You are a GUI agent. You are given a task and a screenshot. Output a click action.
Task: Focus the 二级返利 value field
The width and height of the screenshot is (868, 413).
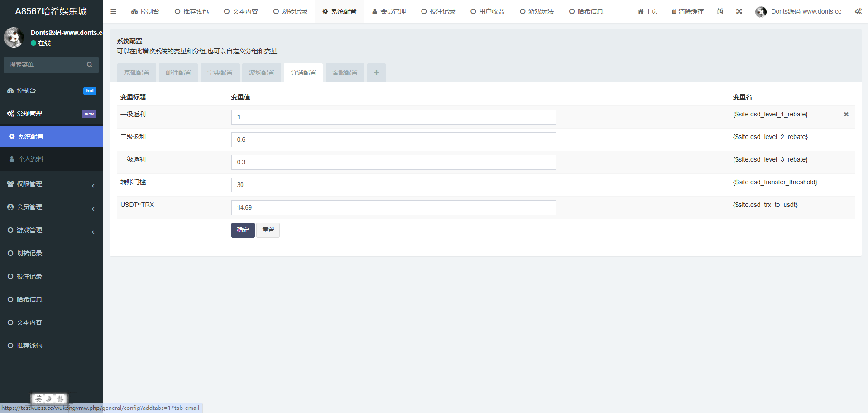pos(394,139)
